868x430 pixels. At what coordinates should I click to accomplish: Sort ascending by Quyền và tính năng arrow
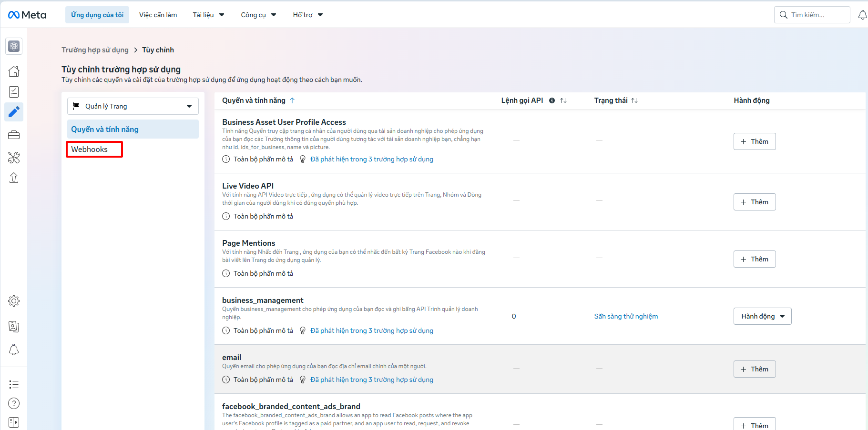pyautogui.click(x=292, y=100)
